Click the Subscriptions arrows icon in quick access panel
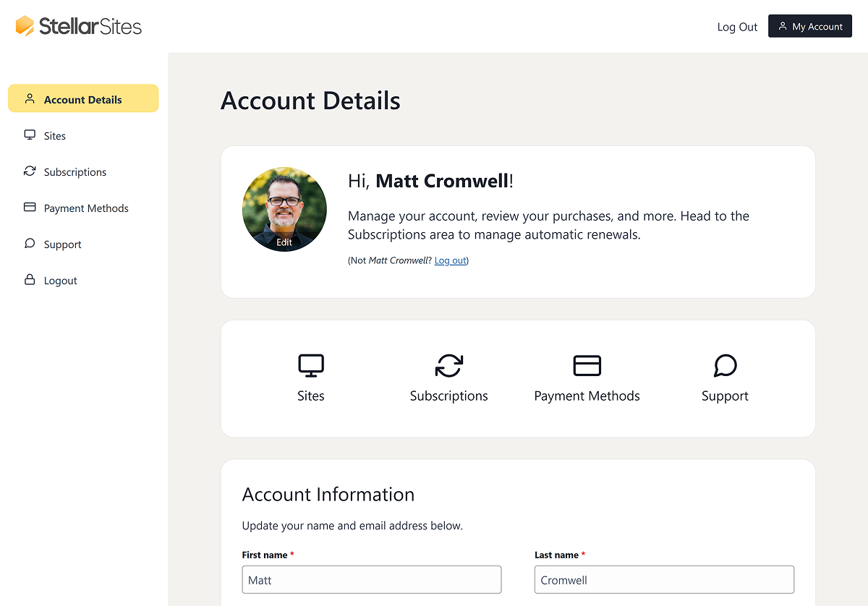This screenshot has height=606, width=868. (x=448, y=365)
